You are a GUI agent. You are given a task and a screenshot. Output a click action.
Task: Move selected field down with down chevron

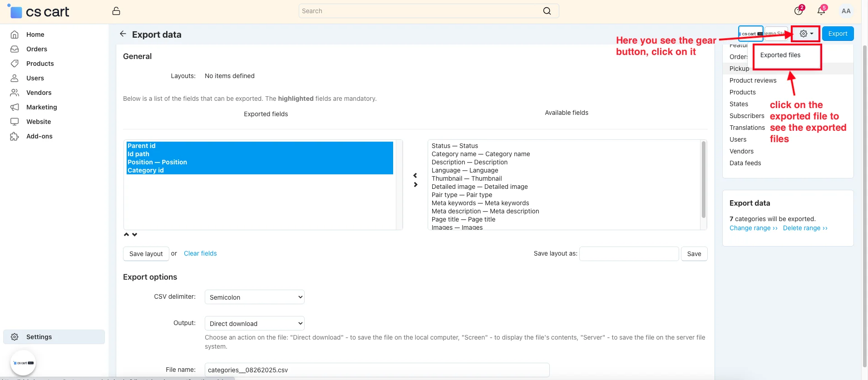(x=135, y=235)
